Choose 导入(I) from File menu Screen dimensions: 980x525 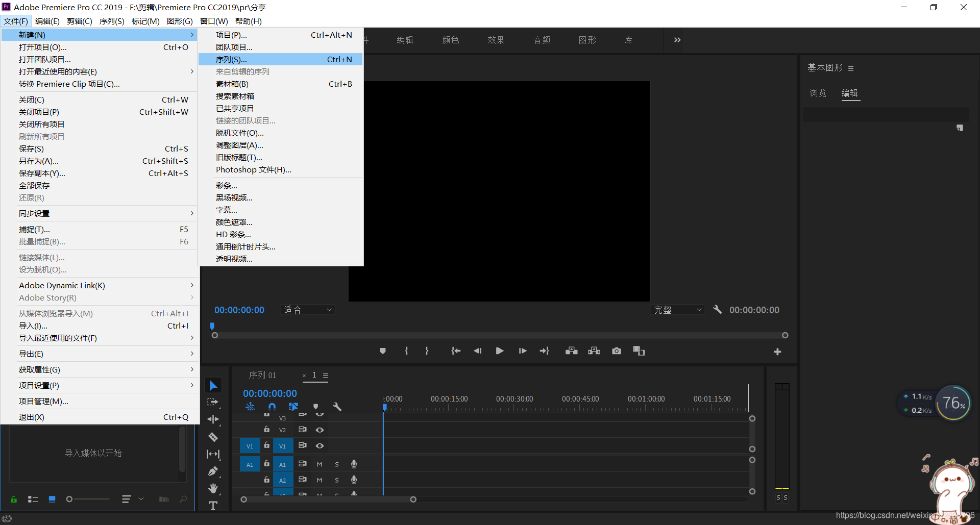click(x=100, y=326)
